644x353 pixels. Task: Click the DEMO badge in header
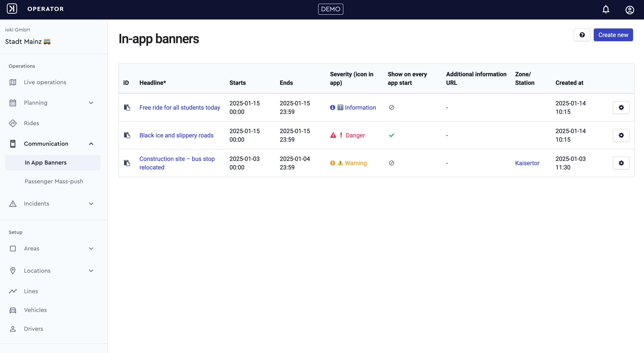point(331,9)
